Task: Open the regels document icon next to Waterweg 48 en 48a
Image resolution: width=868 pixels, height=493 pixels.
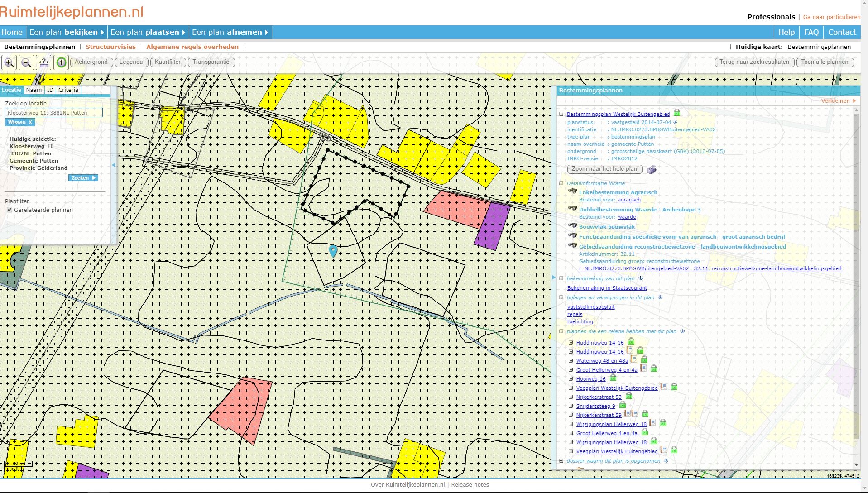Action: (633, 360)
